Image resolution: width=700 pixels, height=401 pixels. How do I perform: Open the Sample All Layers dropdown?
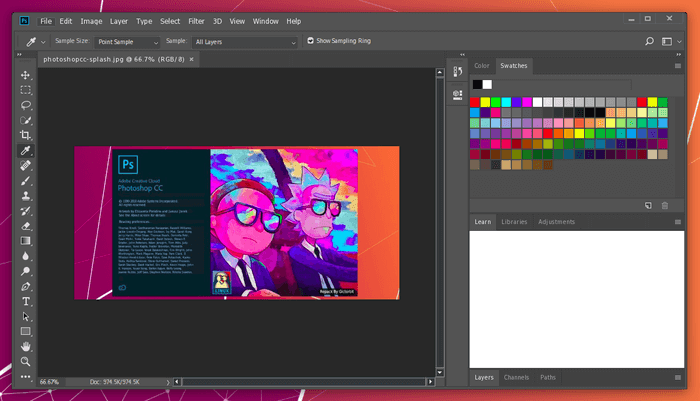coord(245,42)
